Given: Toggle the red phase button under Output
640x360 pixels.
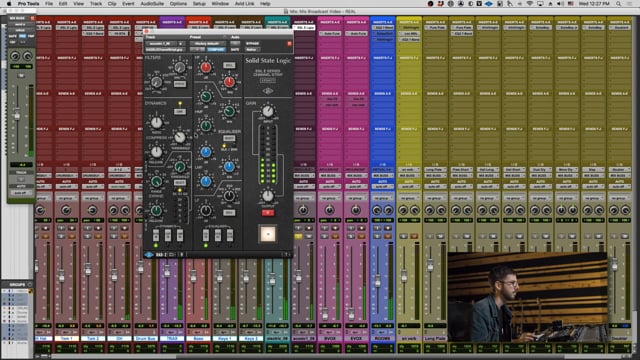Looking at the screenshot, I should click(268, 213).
